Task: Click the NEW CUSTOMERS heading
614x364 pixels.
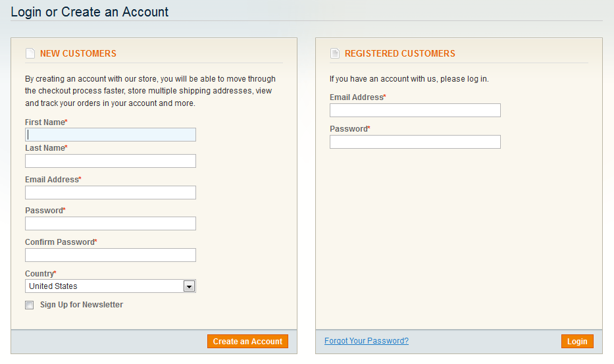Action: (78, 53)
